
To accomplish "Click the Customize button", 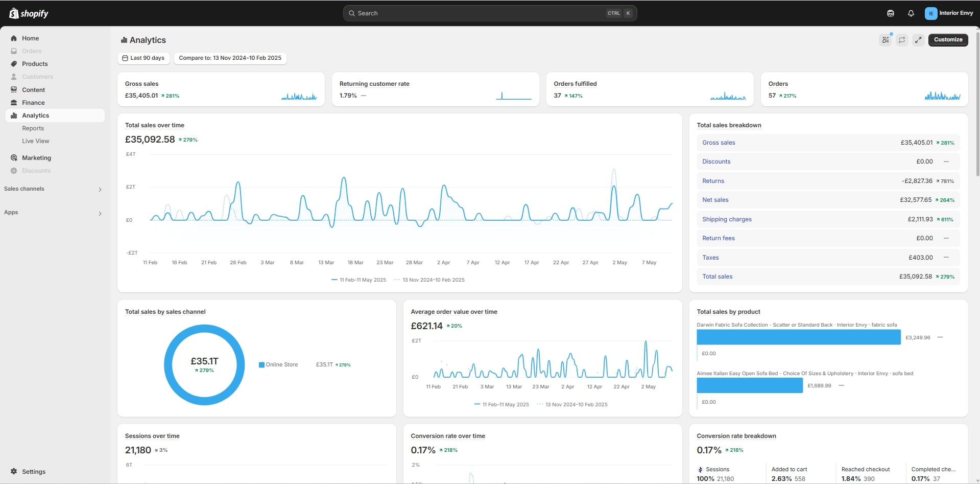I will [x=948, y=40].
